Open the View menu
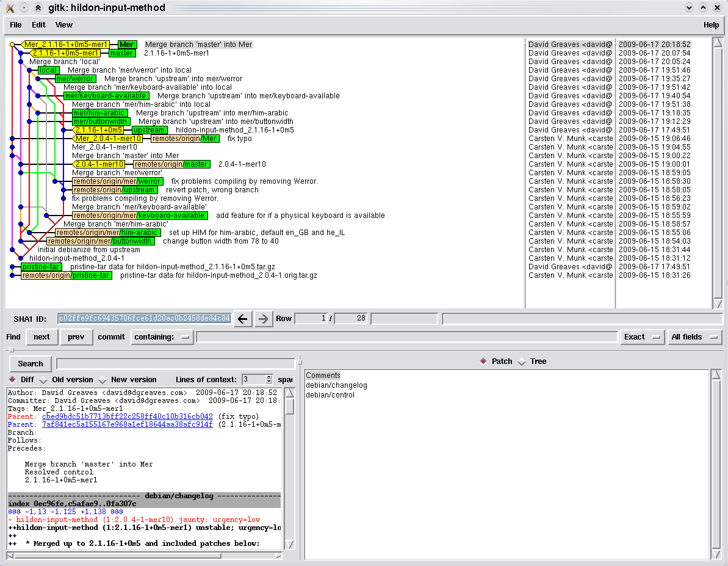The image size is (728, 566). (64, 25)
